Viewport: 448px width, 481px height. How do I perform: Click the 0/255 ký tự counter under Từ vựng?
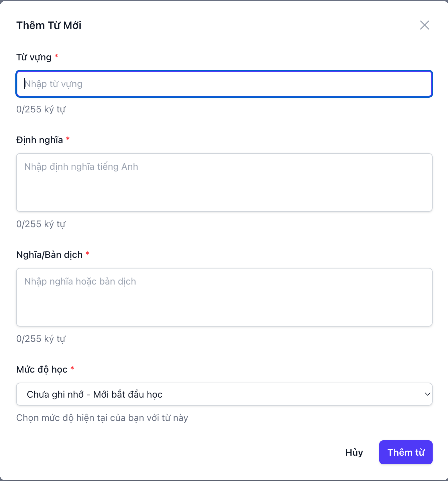point(41,109)
